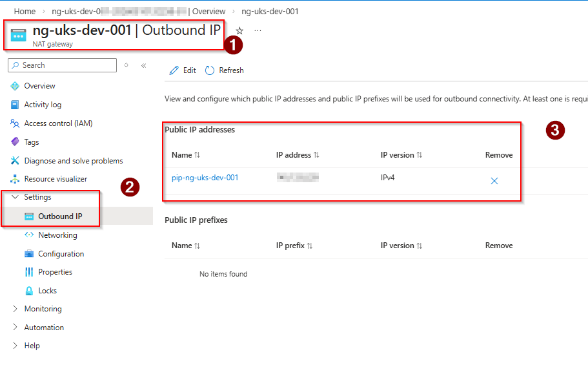Click the Public IP prefixes heading

click(x=196, y=220)
